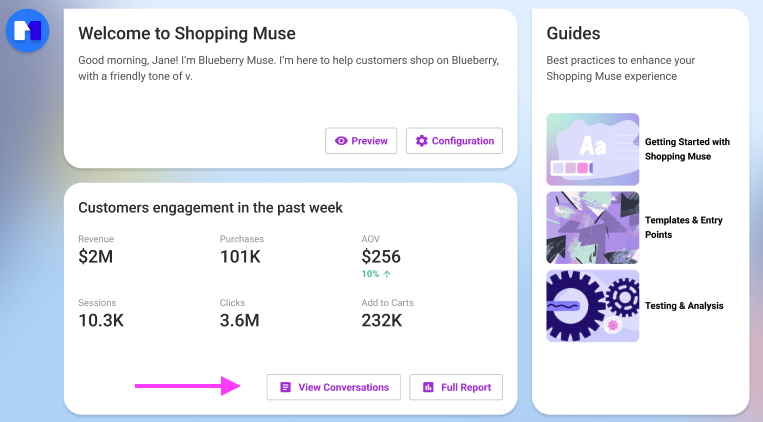Click the 232K Add to Carts metric
The height and width of the screenshot is (422, 763).
(x=382, y=320)
